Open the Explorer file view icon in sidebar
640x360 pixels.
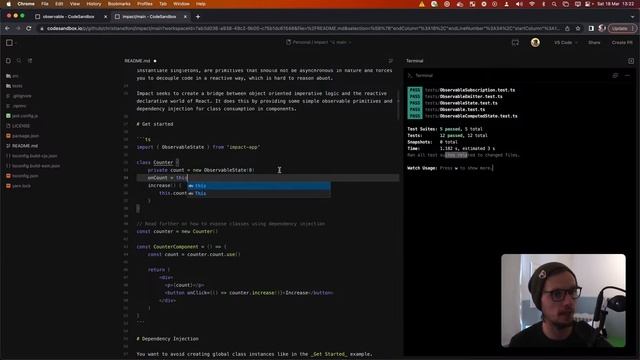[8, 60]
